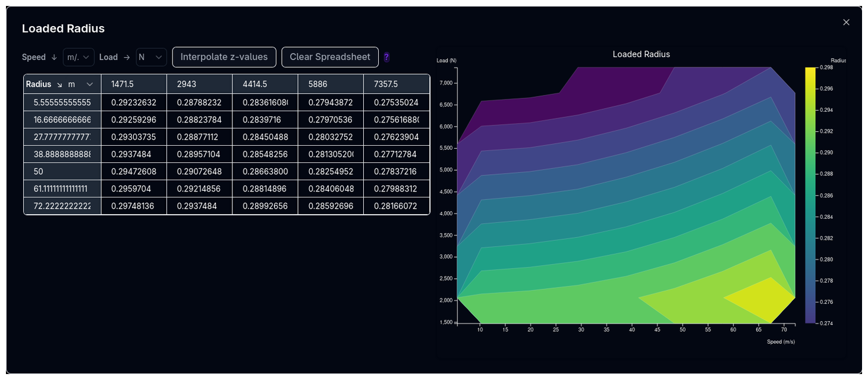
Task: Click the Clear Spreadsheet button
Action: click(330, 57)
